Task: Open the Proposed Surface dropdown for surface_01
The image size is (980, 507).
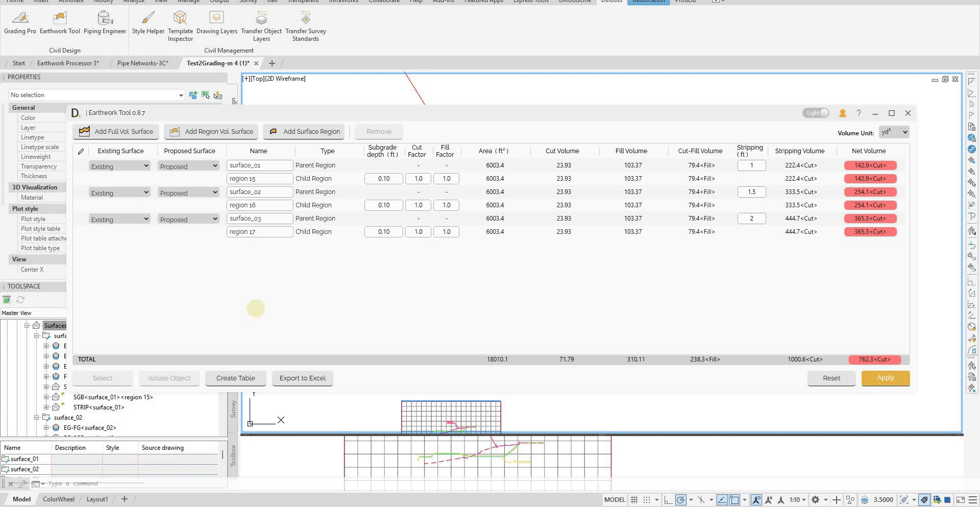Action: pyautogui.click(x=188, y=165)
